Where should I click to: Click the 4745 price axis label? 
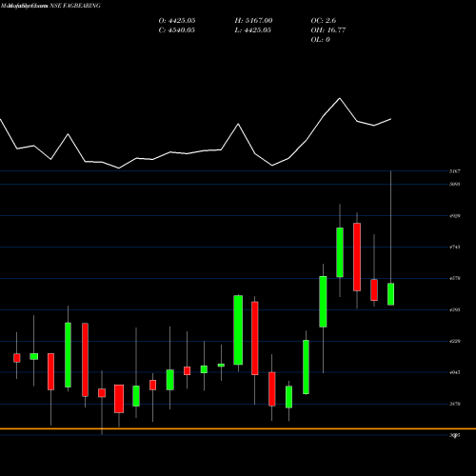click(x=454, y=247)
